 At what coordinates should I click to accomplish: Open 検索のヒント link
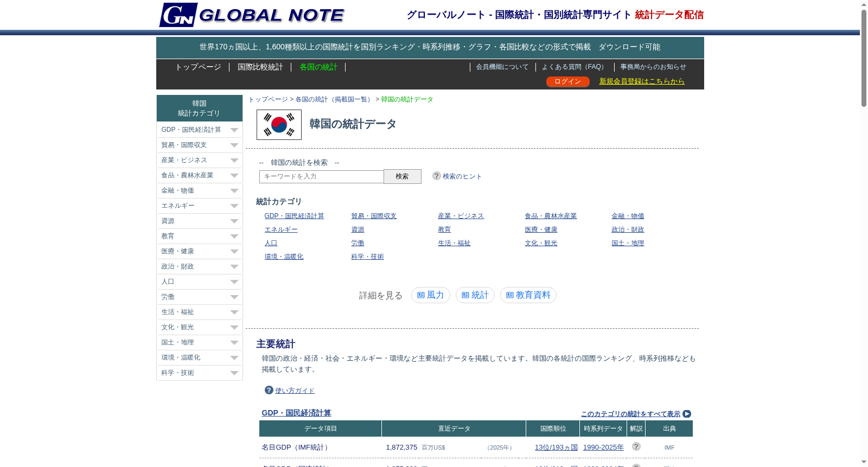coord(462,176)
